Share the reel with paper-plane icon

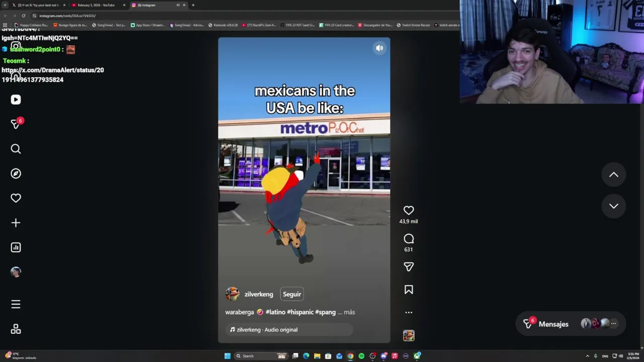(409, 267)
